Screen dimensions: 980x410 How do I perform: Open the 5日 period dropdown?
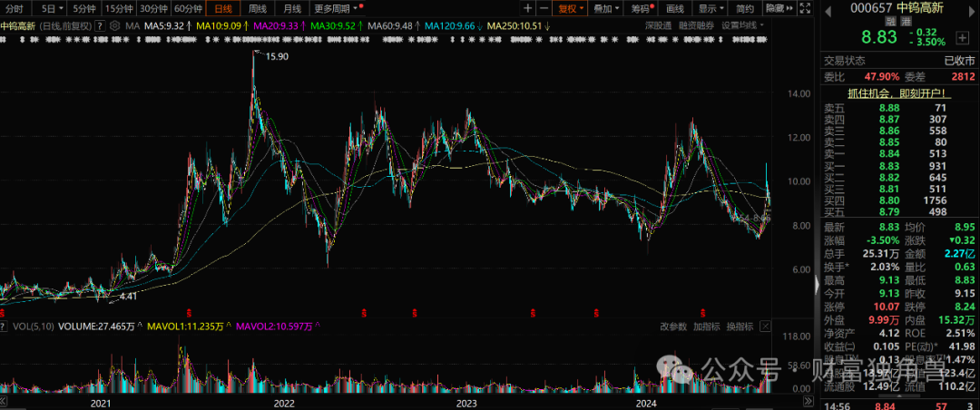pos(51,9)
